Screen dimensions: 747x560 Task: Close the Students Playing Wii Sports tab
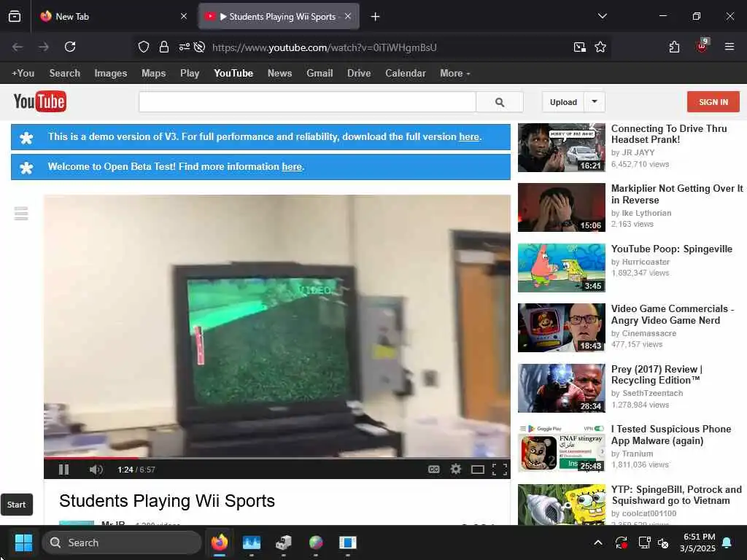pos(348,16)
